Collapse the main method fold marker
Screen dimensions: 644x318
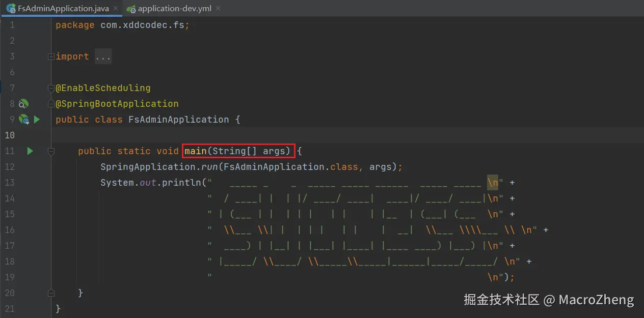point(51,151)
